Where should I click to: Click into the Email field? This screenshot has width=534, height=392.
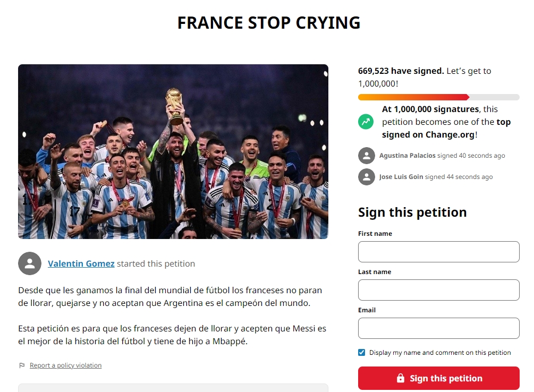pyautogui.click(x=438, y=328)
